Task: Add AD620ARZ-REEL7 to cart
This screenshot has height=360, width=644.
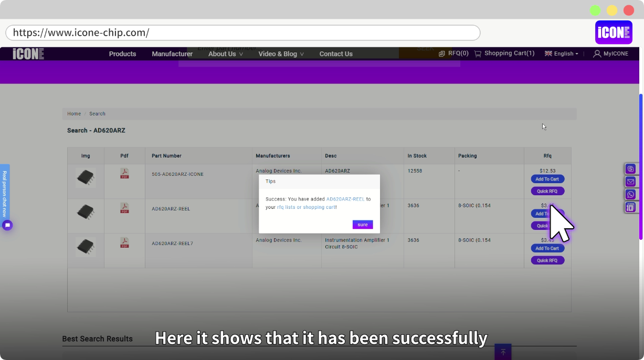Action: tap(547, 248)
